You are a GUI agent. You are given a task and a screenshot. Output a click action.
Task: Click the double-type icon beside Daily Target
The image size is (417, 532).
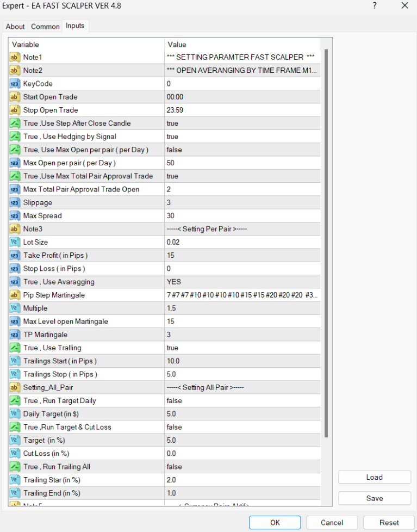coord(15,414)
